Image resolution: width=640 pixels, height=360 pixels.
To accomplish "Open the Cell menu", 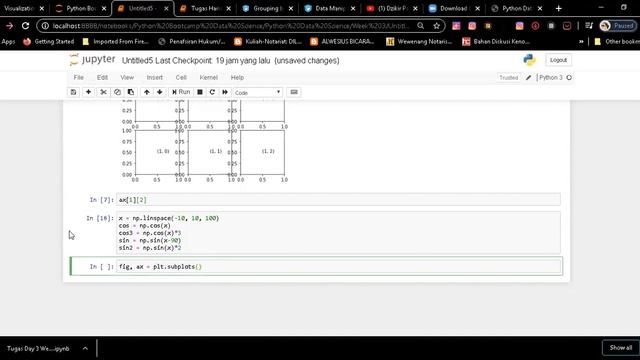I will [x=181, y=78].
